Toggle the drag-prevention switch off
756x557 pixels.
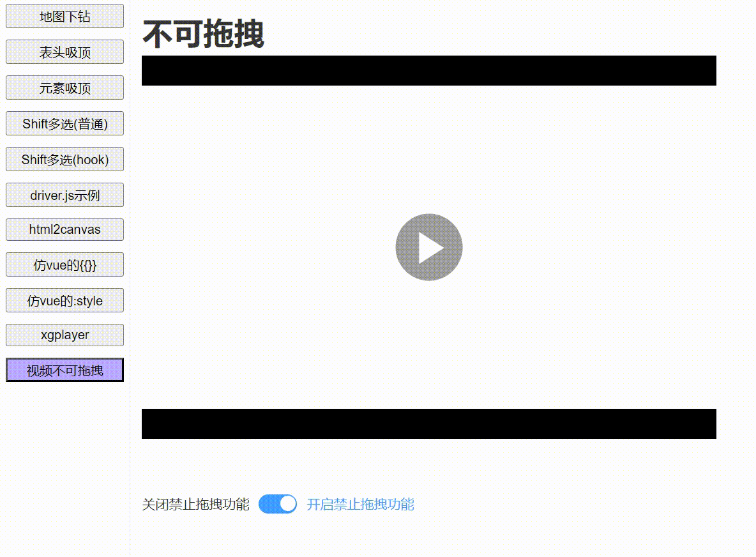[277, 504]
